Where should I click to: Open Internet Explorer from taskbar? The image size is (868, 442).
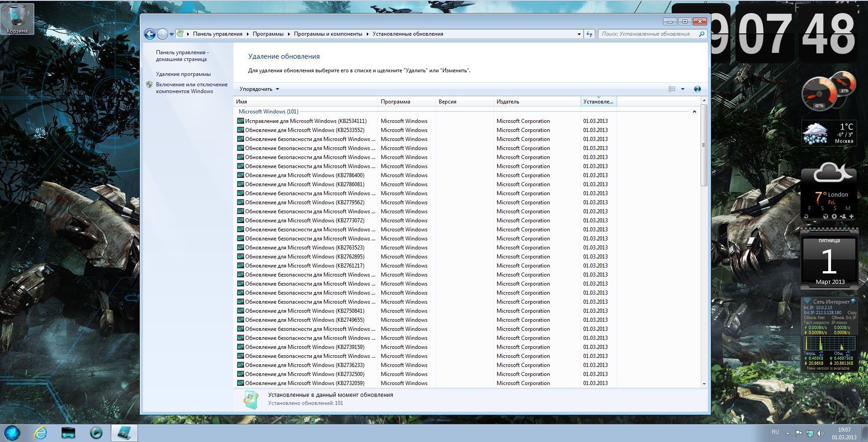(x=41, y=433)
